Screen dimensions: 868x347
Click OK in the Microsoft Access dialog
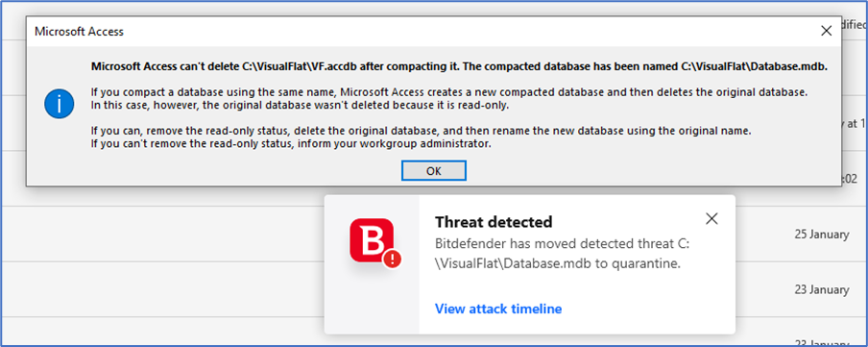(x=433, y=171)
